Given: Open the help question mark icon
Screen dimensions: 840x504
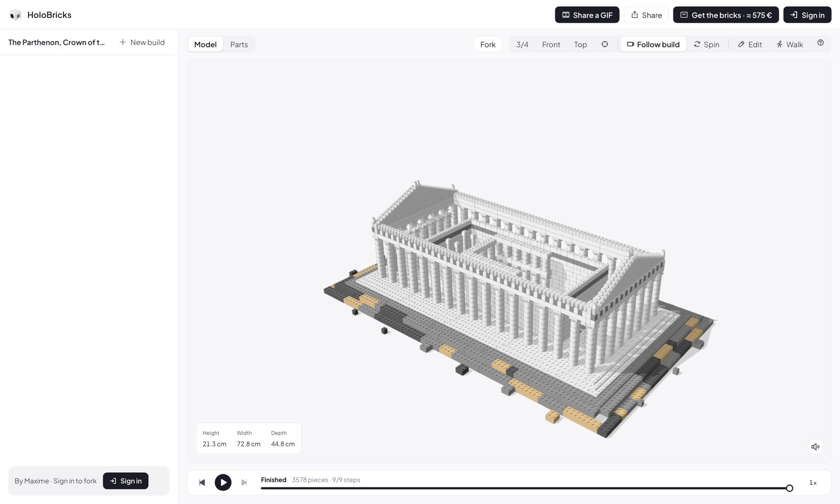Looking at the screenshot, I should (820, 43).
